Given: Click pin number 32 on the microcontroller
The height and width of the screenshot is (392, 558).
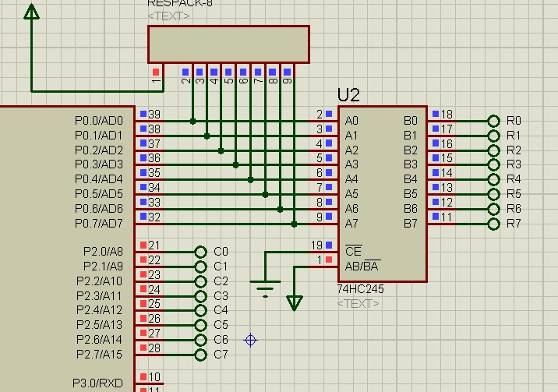Looking at the screenshot, I should pos(154,217).
